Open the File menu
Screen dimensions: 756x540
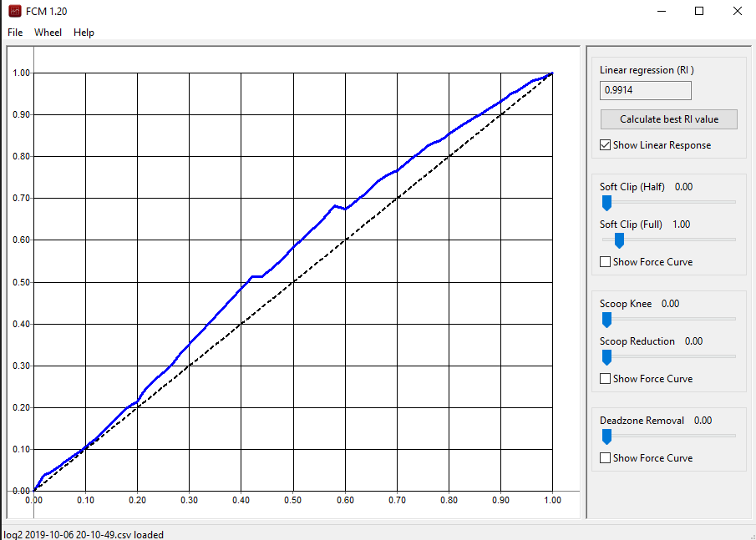point(15,33)
